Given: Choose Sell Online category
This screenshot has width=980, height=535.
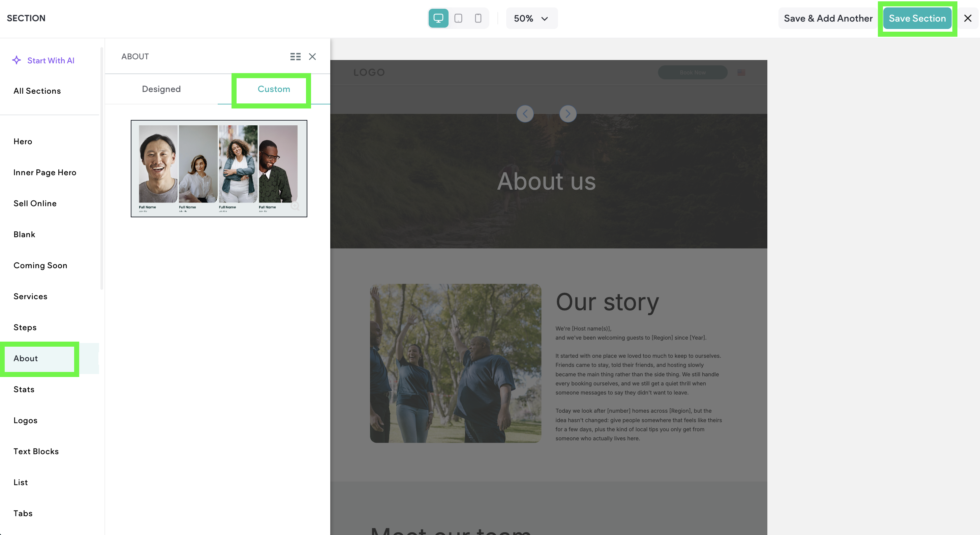Looking at the screenshot, I should (x=35, y=203).
